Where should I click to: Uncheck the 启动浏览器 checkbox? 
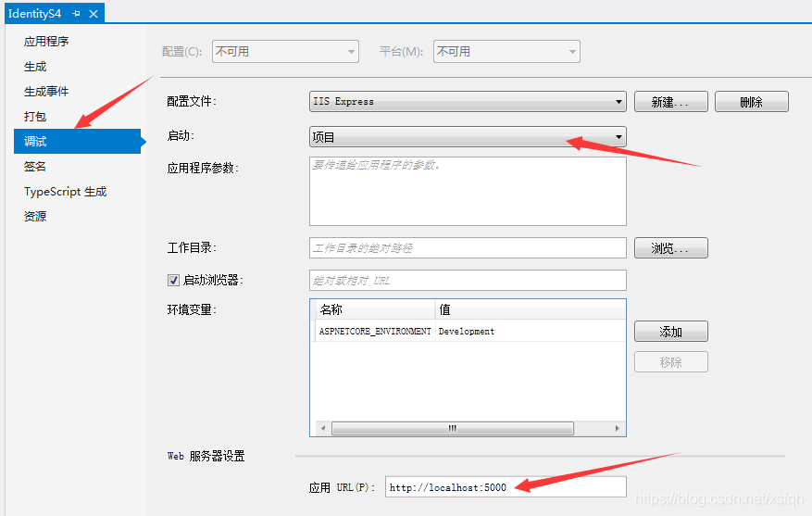point(173,281)
